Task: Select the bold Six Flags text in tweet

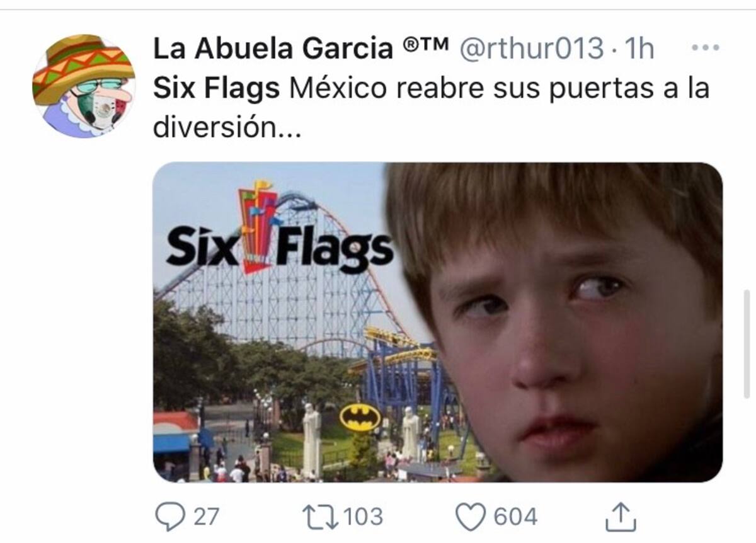Action: coord(216,88)
